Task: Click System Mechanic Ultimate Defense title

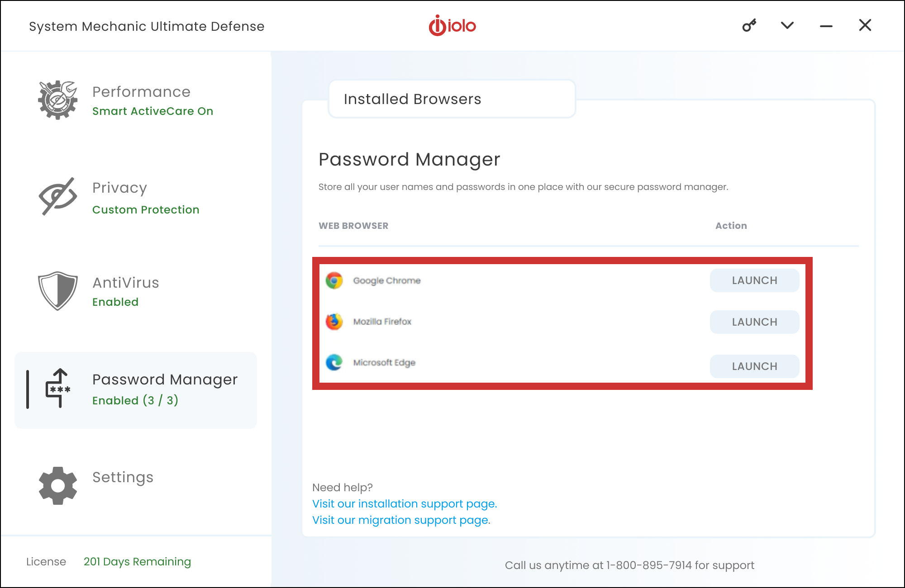Action: [147, 27]
